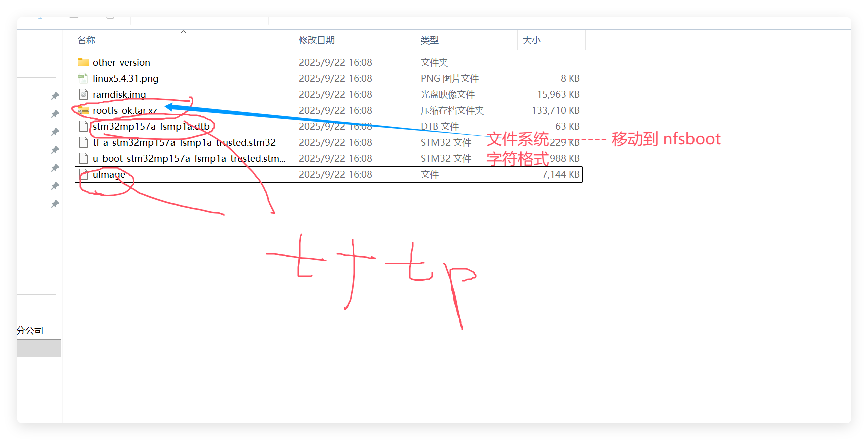Click size cell 7,144 KB of uImage
The width and height of the screenshot is (868, 440).
point(561,174)
